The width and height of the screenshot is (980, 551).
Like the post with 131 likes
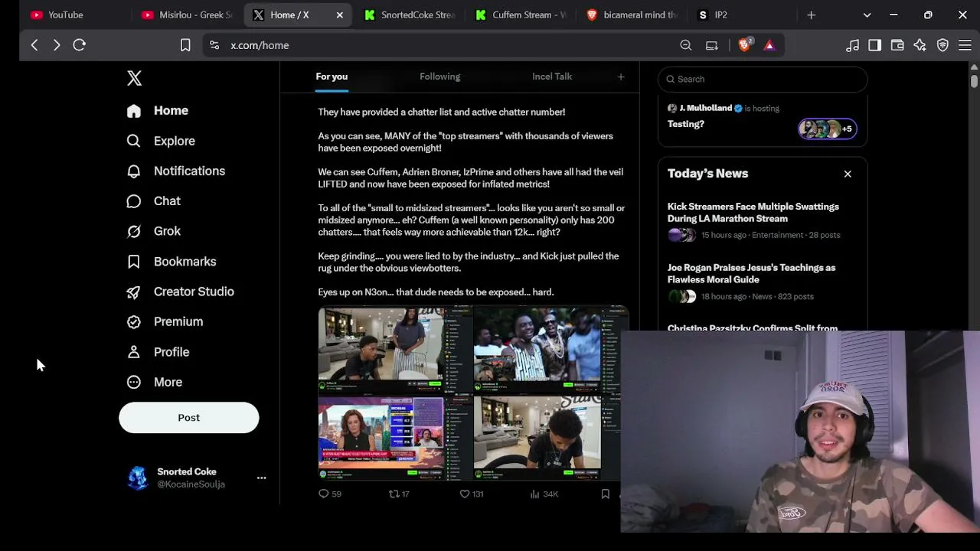(471, 494)
